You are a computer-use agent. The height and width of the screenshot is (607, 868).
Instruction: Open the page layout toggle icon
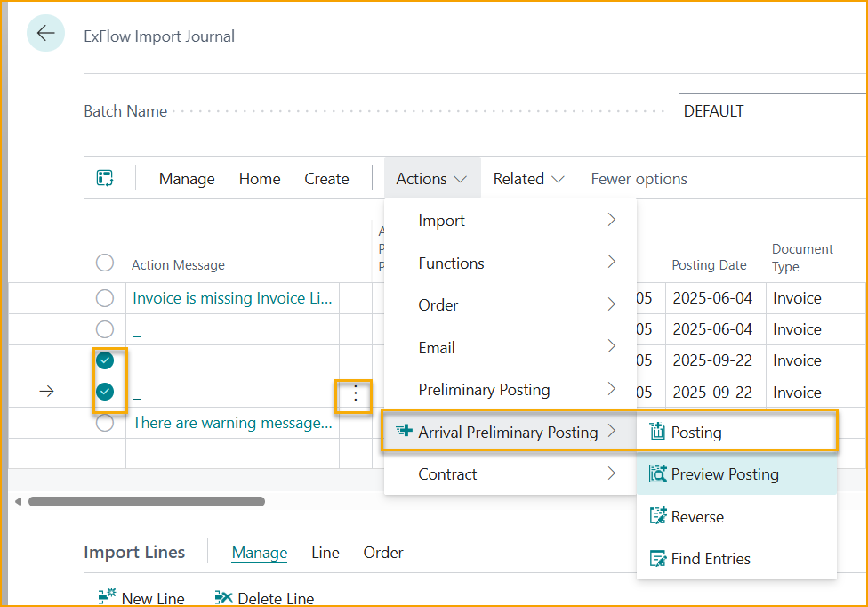105,178
